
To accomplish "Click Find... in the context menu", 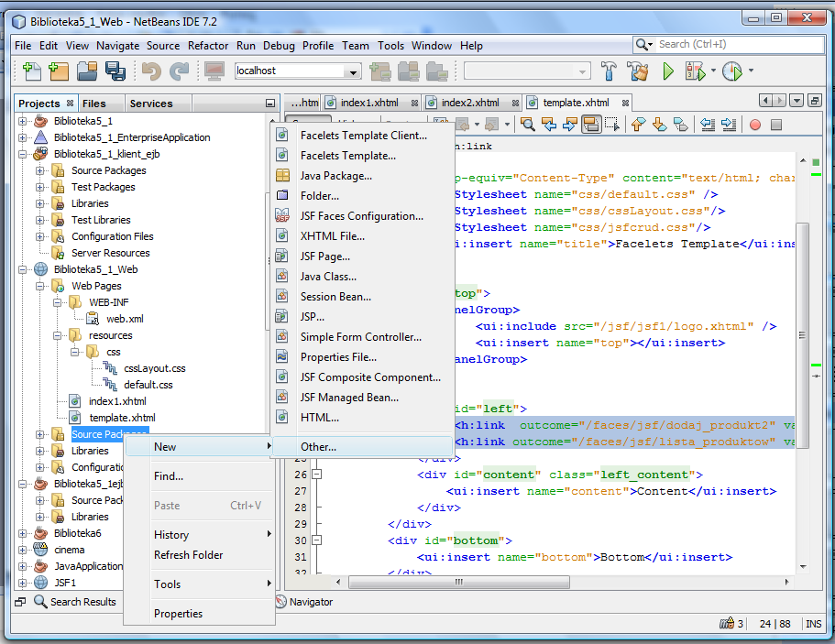I will coord(169,476).
